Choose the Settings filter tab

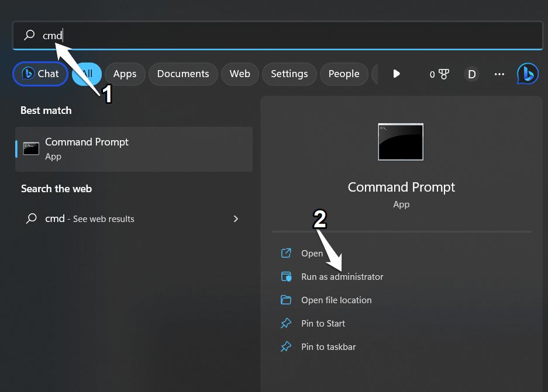tap(289, 74)
